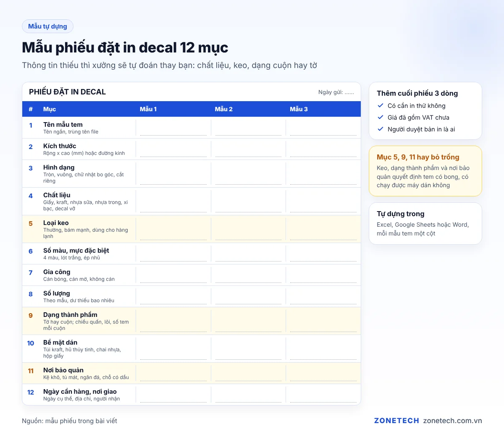Click the hint "4 màu, lót trắng, ép nhũ"
Image resolution: width=504 pixels, height=442 pixels.
(72, 258)
